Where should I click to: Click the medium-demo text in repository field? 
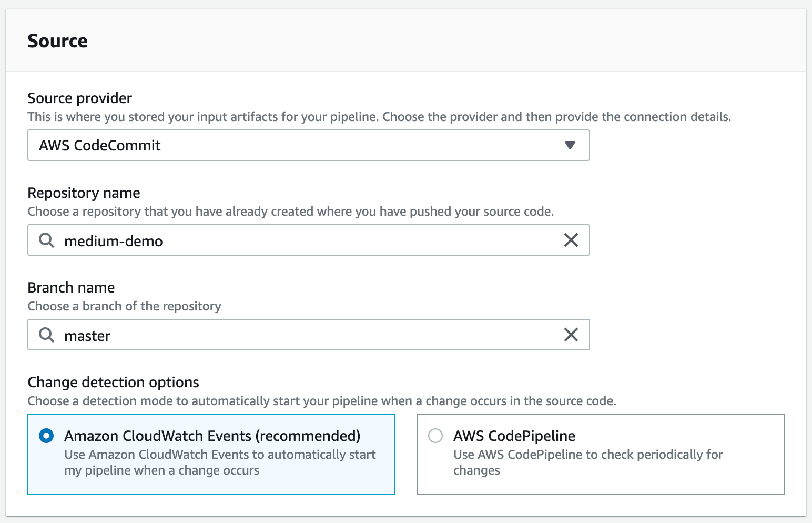coord(114,241)
